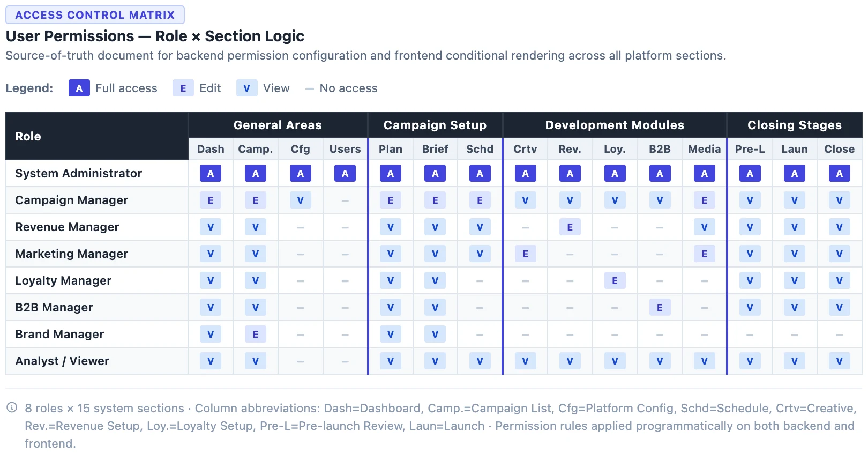Click Revenue Manager's Rev. 'E' badge
This screenshot has height=453, width=868.
point(570,227)
